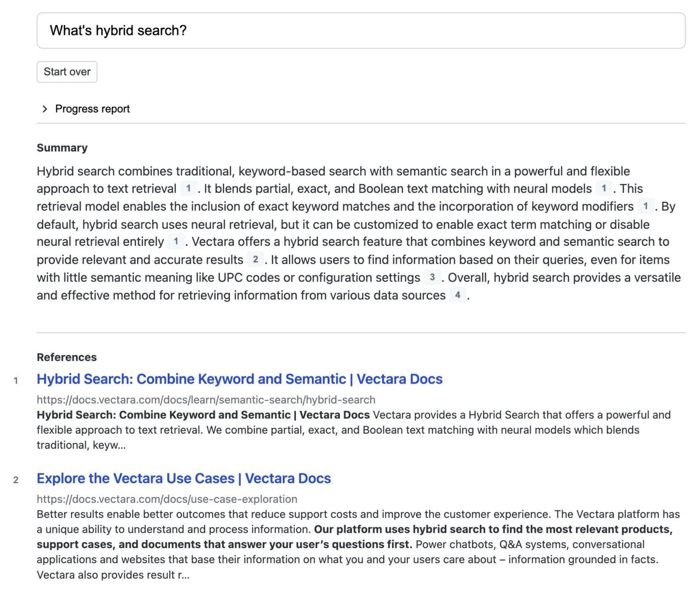Open citation 2 after "relevant and accurate results"
700x596 pixels.
pos(255,259)
